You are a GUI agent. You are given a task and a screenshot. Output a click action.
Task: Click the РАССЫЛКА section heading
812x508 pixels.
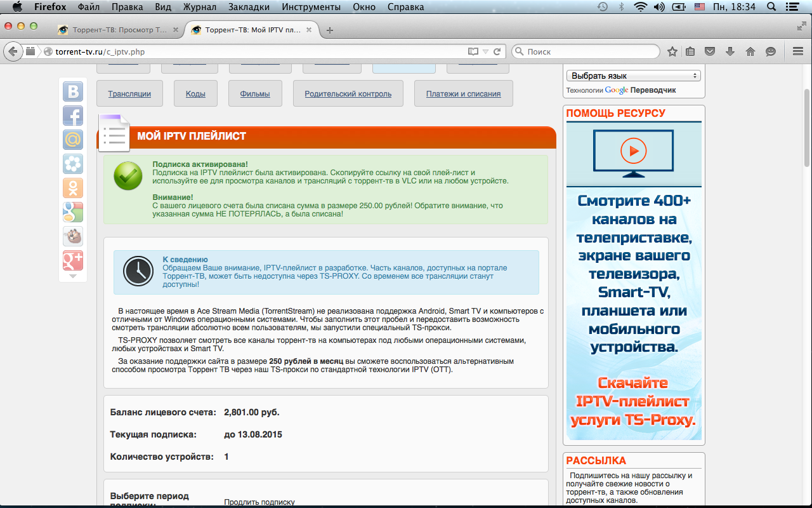pyautogui.click(x=596, y=460)
